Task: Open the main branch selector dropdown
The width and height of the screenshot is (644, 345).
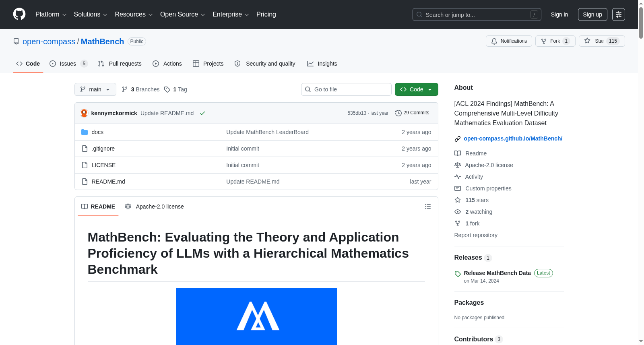Action: [95, 89]
